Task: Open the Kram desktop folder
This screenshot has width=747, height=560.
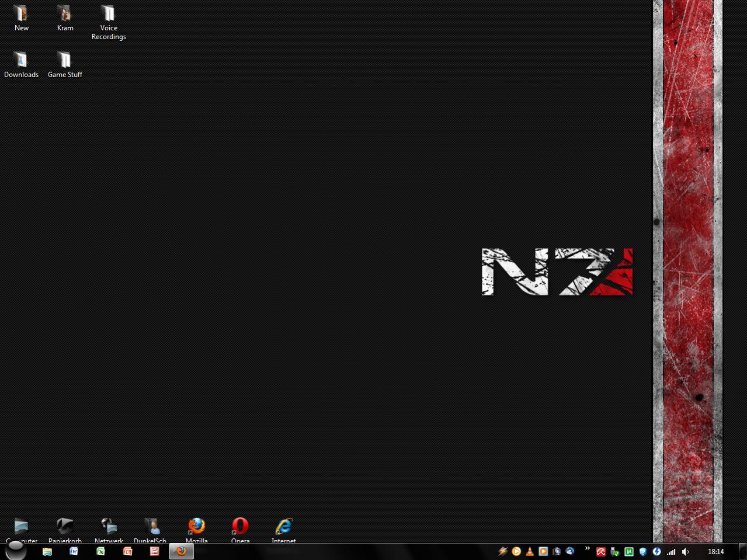Action: (x=65, y=18)
